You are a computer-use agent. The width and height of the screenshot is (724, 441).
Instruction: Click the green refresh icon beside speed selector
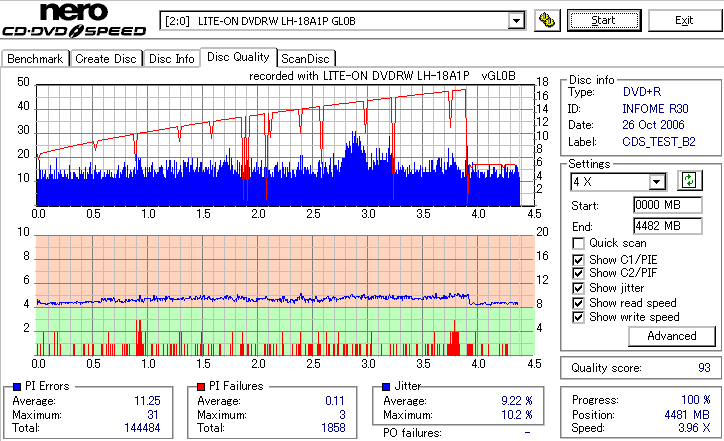click(x=689, y=181)
